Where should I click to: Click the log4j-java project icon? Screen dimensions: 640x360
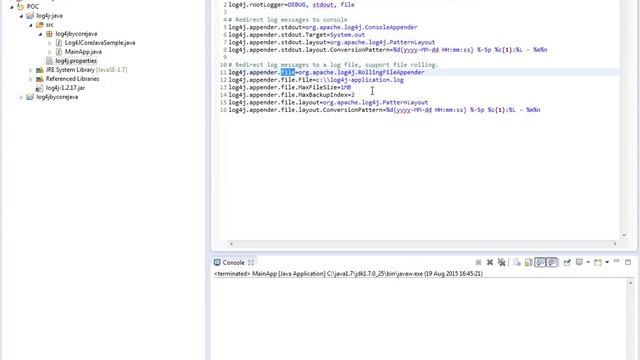coord(30,16)
